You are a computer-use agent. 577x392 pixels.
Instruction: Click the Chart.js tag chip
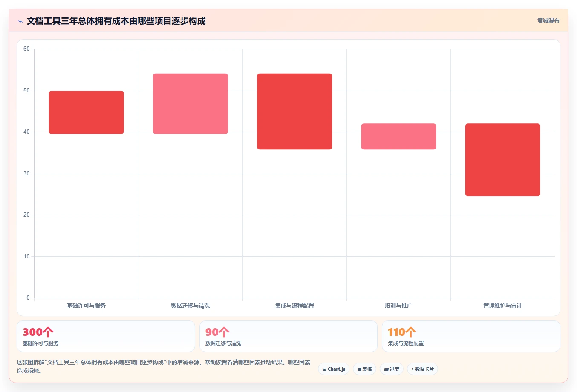tap(334, 369)
